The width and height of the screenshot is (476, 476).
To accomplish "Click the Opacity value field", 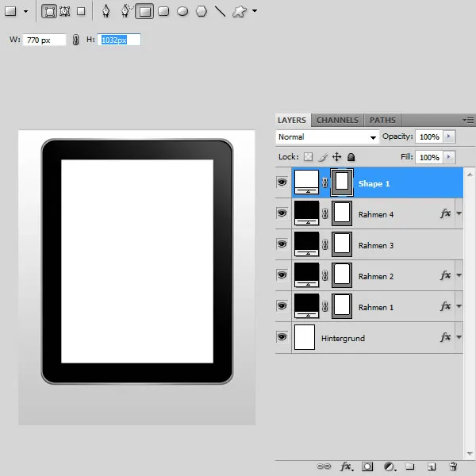I will [x=429, y=137].
